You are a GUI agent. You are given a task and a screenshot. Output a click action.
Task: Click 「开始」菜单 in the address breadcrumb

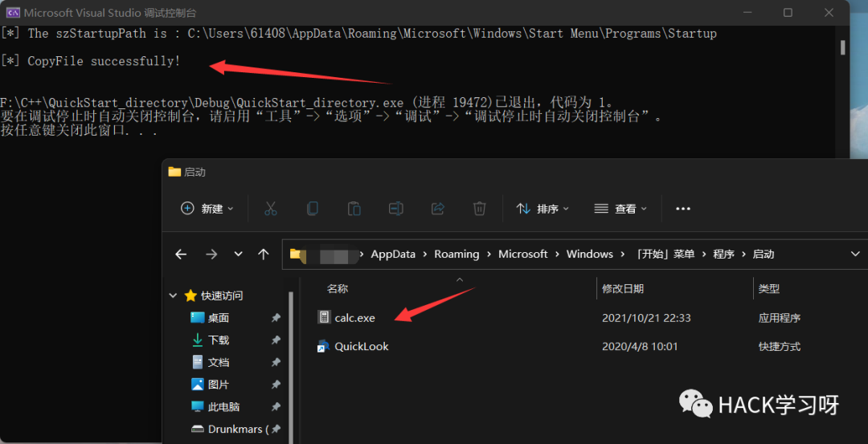point(664,255)
